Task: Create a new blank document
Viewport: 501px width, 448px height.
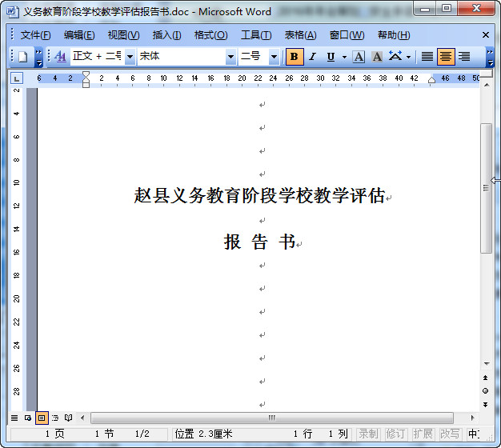Action: click(22, 57)
